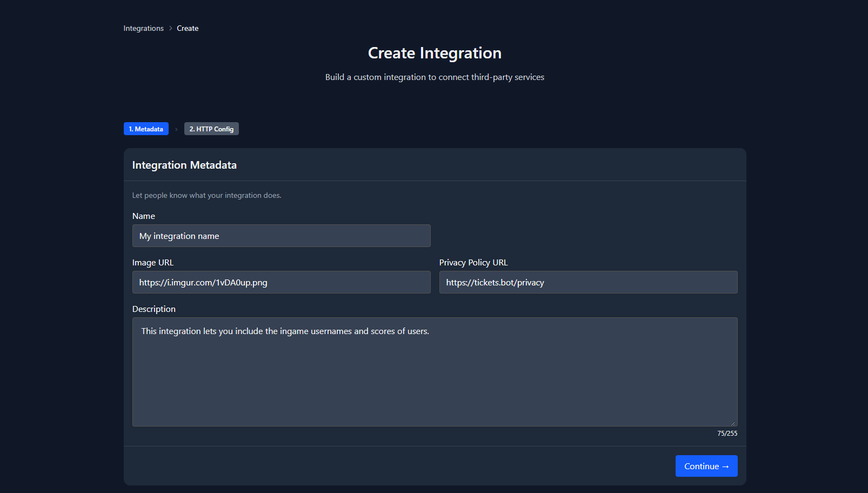
Task: Click the Integration Metadata heading
Action: pyautogui.click(x=184, y=165)
